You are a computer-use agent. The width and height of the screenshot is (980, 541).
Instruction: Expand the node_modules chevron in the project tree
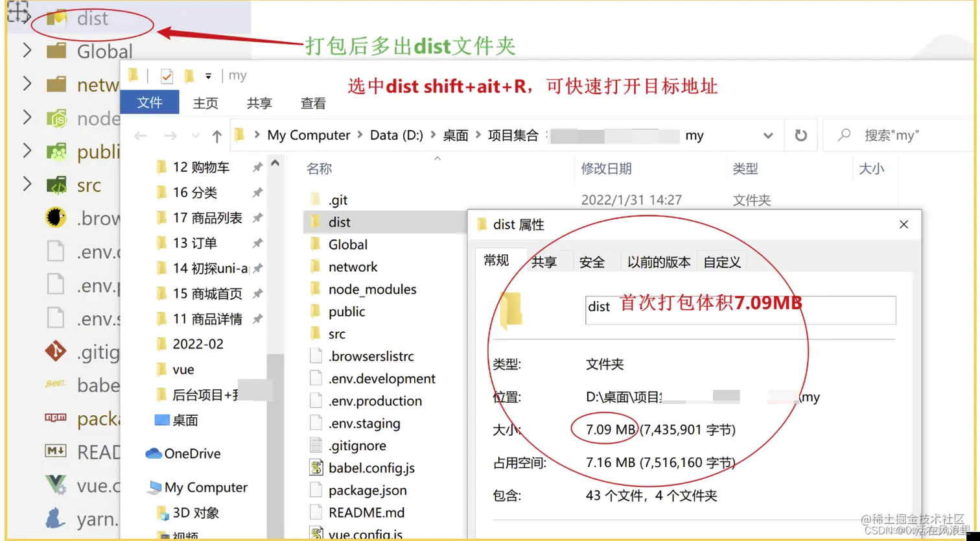[x=27, y=117]
